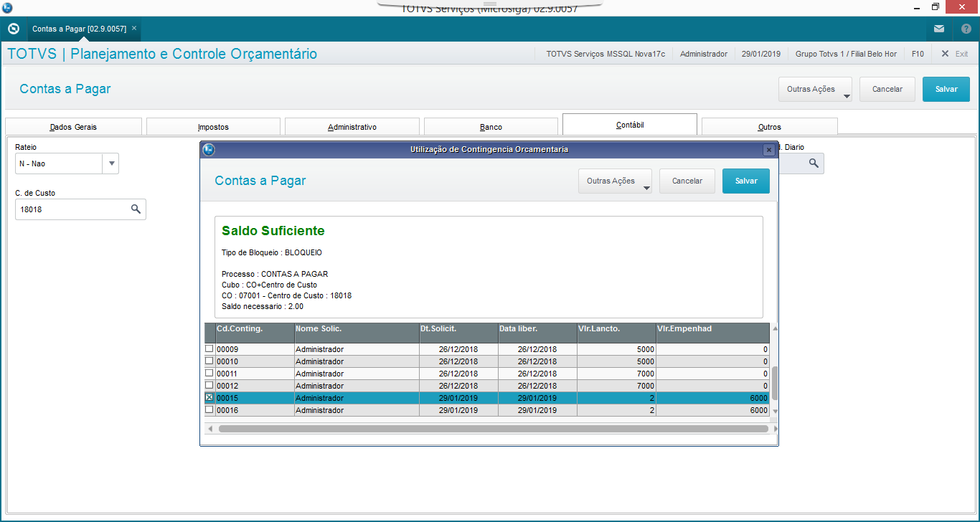Viewport: 980px width, 522px height.
Task: Click the dialog title bar TOTVS icon
Action: click(x=209, y=150)
